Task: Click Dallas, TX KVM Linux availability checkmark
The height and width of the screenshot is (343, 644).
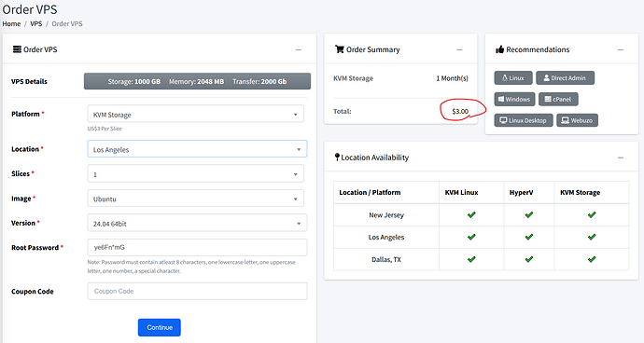Action: pos(471,259)
